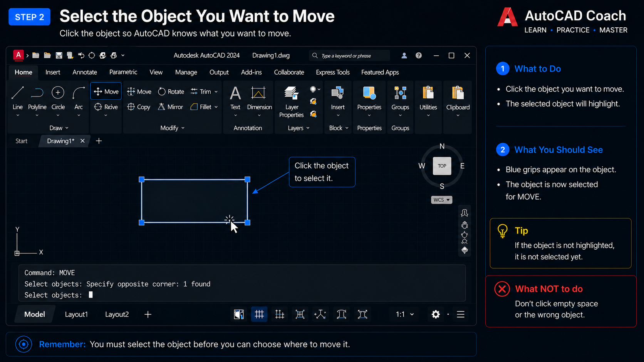Open Layer Properties manager
This screenshot has height=362, width=644.
pos(292,102)
